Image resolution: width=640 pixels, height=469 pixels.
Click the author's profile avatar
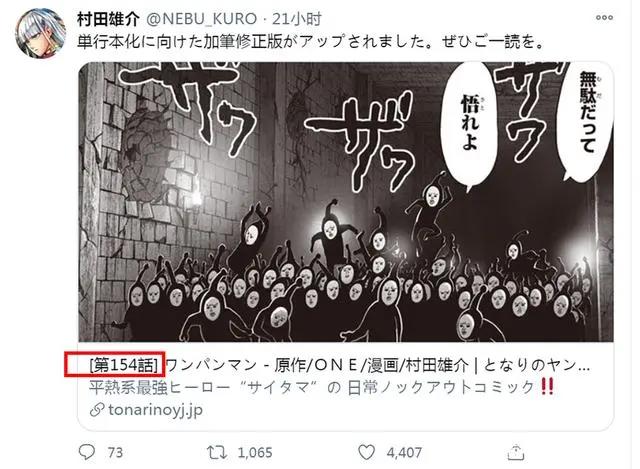(40, 33)
